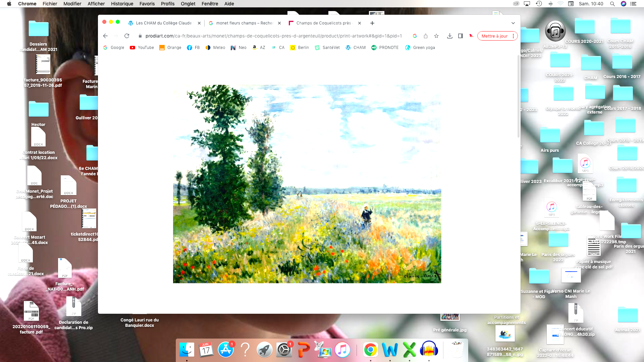Open the Historique menu

(x=122, y=4)
